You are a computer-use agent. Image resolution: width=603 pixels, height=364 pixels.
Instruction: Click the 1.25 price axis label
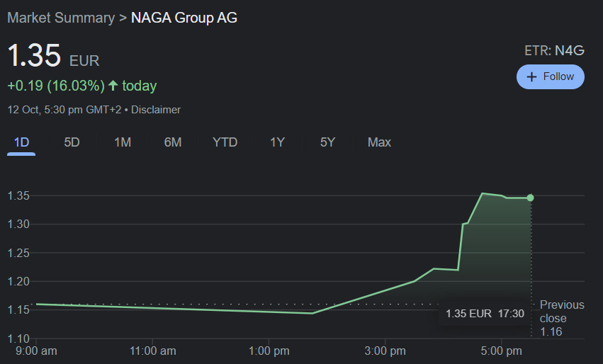(18, 253)
